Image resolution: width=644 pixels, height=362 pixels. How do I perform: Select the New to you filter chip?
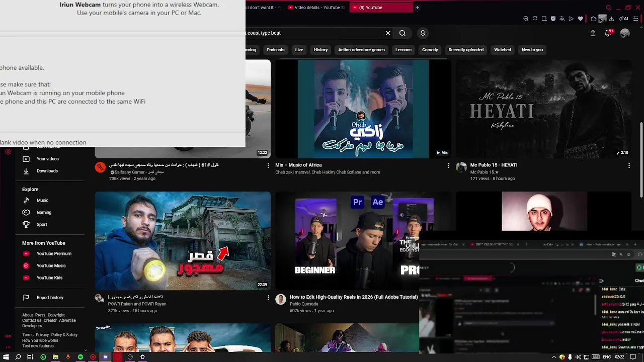[x=532, y=50]
